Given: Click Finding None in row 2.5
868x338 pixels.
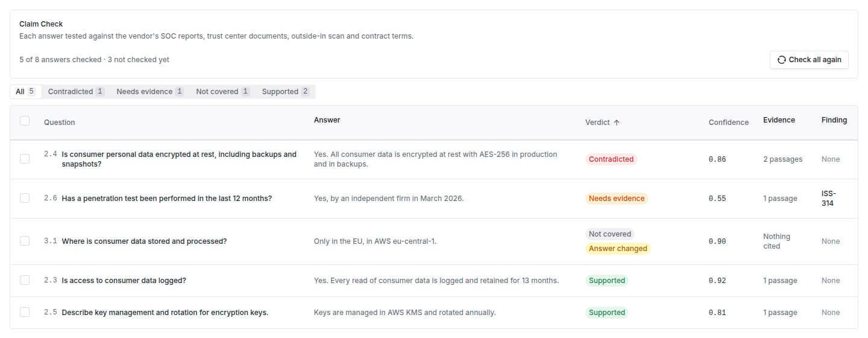Looking at the screenshot, I should click(x=831, y=313).
